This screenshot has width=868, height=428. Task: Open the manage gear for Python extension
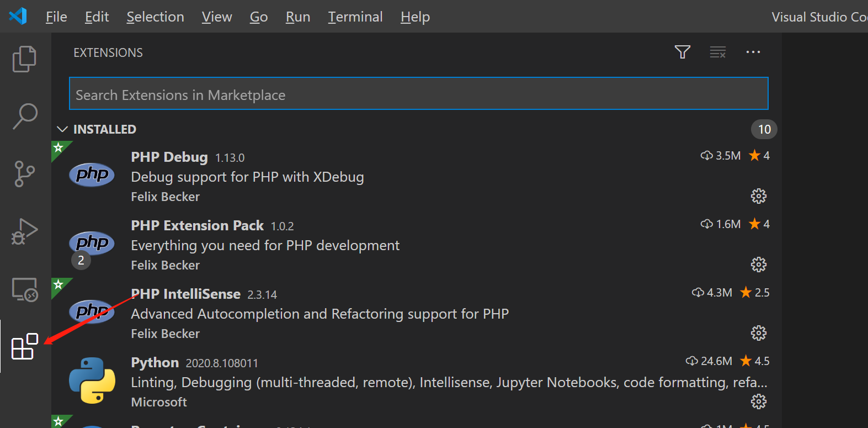coord(759,401)
